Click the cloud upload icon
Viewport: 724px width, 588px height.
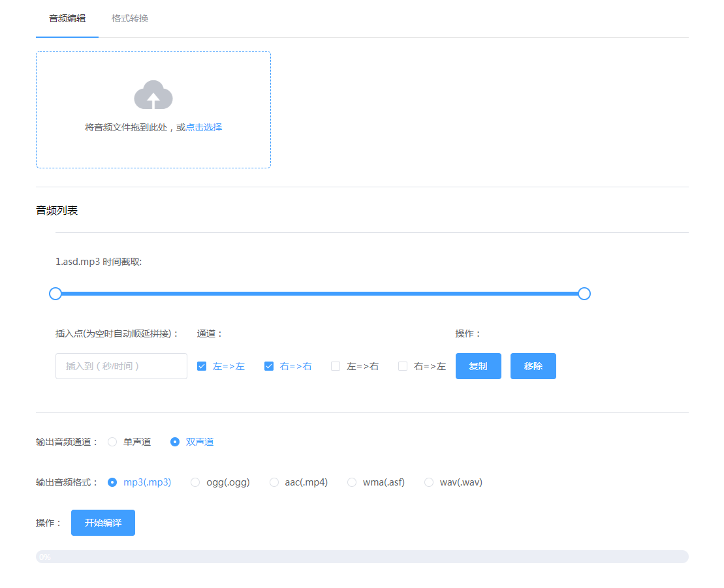[x=153, y=94]
